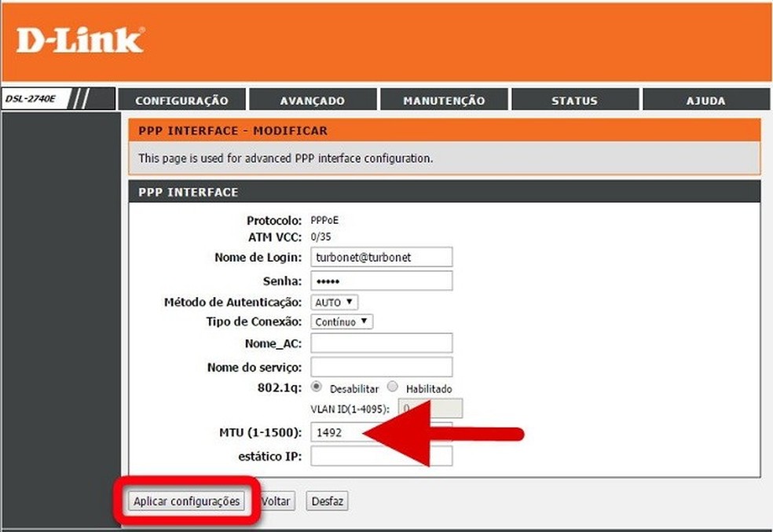Click the D-Link logo
Screen dimensions: 773x532
click(80, 40)
